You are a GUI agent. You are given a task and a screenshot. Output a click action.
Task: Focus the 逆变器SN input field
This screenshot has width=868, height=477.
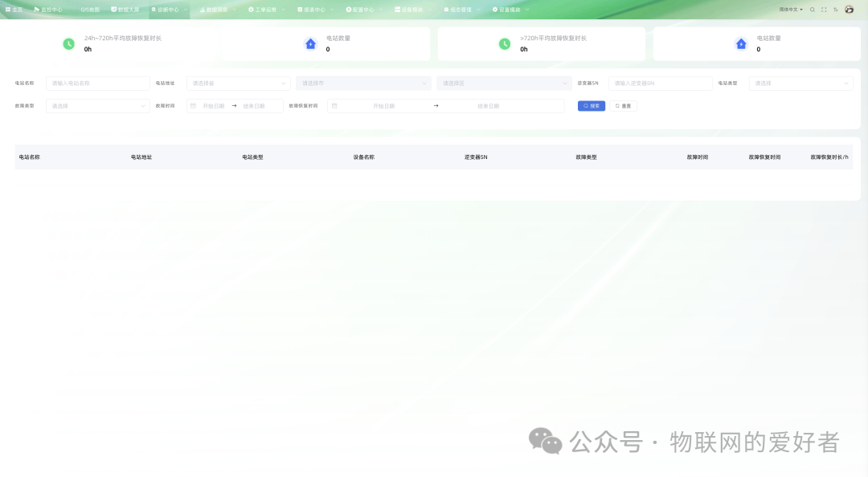click(660, 83)
